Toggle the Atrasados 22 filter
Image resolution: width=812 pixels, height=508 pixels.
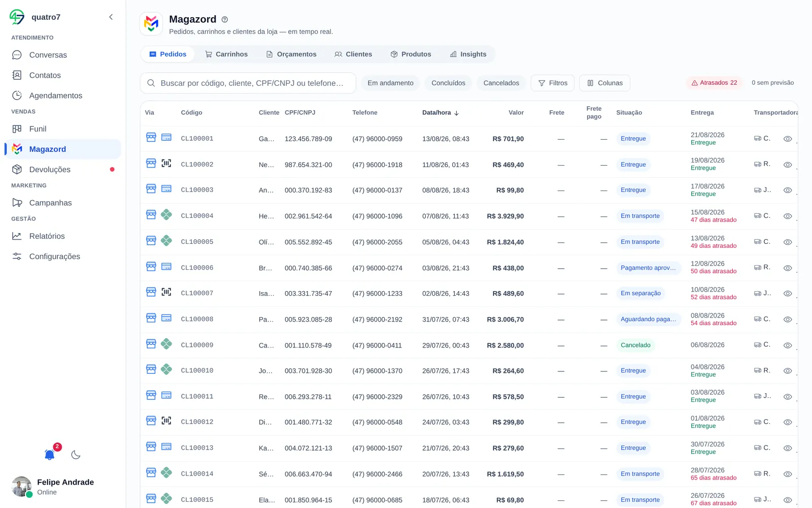coord(714,83)
